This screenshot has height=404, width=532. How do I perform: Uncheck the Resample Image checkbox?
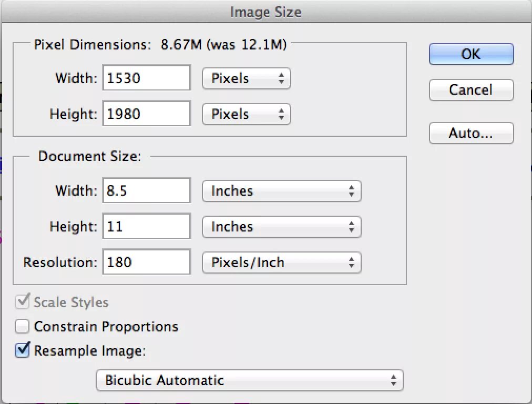[22, 351]
